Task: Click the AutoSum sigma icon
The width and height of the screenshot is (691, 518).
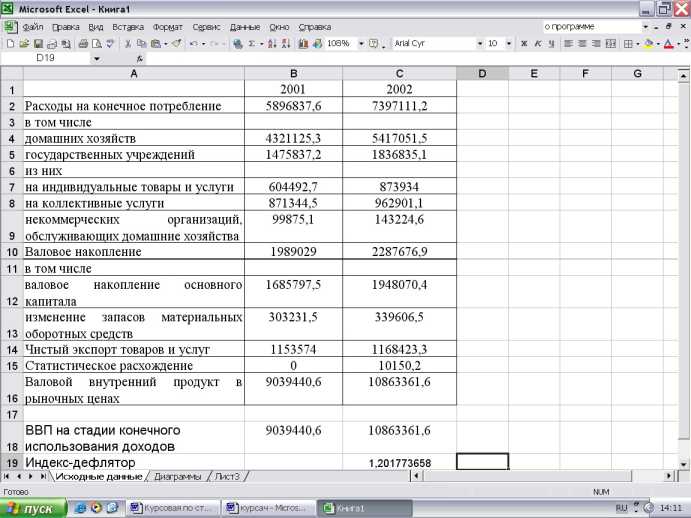Action: pyautogui.click(x=251, y=44)
